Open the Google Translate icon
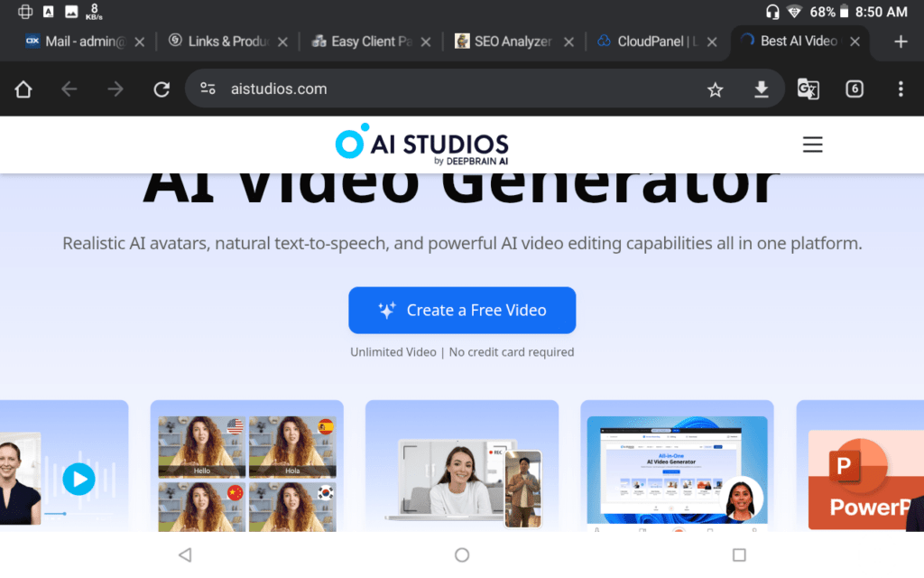This screenshot has width=924, height=578. click(808, 89)
